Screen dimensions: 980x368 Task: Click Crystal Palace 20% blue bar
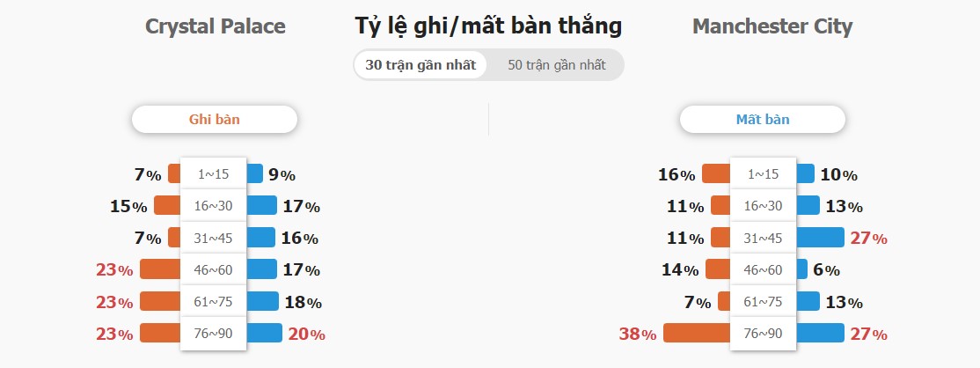265,333
